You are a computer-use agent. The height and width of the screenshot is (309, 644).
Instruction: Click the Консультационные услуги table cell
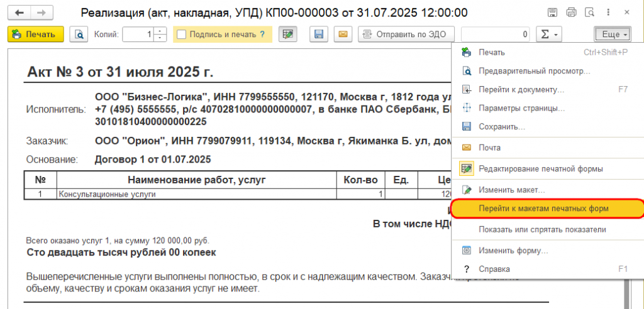click(196, 194)
